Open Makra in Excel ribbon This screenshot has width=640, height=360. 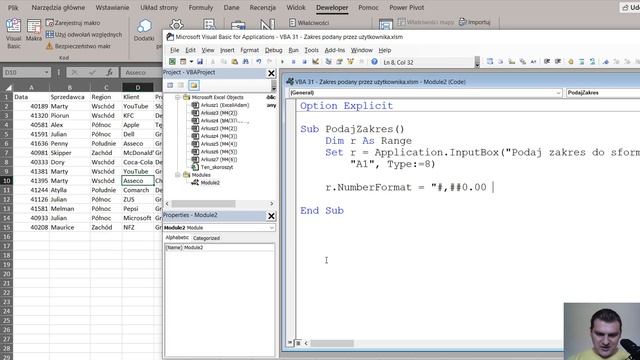(33, 31)
